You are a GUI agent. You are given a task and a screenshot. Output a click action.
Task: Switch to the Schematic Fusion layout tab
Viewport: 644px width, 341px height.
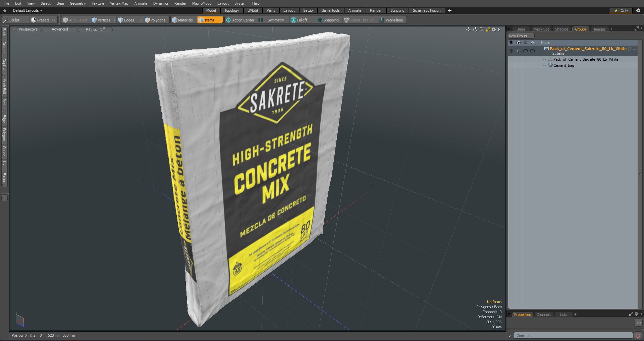427,10
